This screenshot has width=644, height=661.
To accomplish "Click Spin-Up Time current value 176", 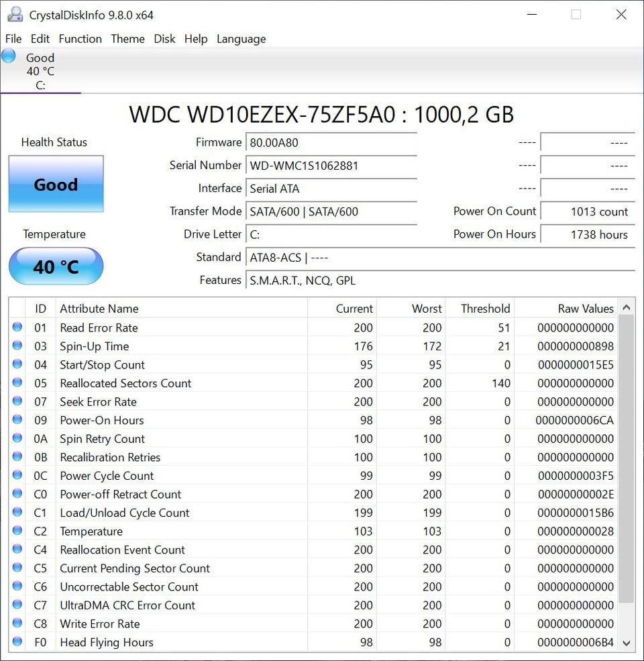I will click(364, 346).
